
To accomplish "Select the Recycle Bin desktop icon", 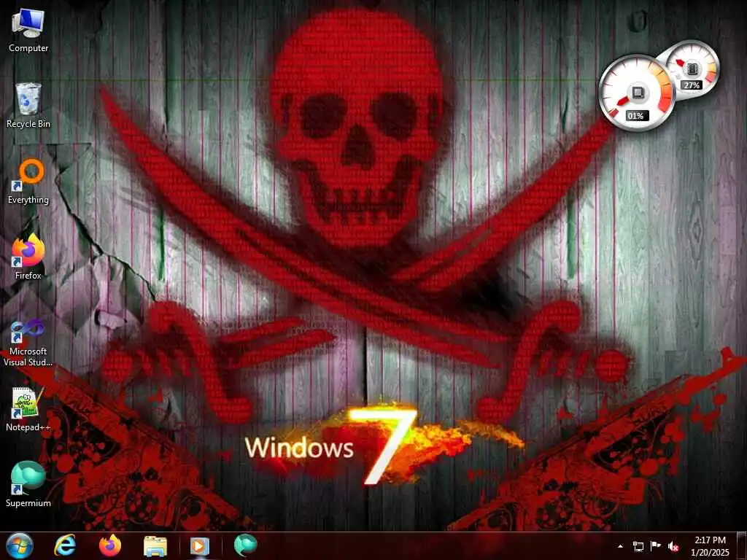I will click(28, 106).
